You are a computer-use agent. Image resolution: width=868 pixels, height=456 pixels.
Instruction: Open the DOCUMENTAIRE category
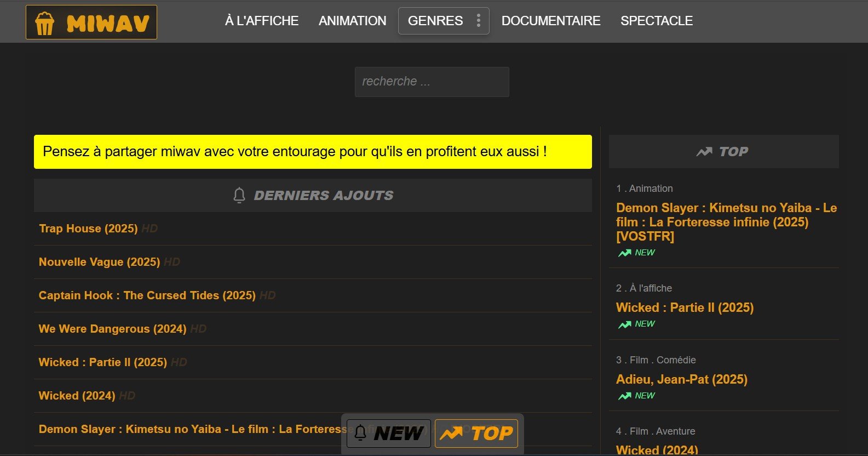click(551, 21)
